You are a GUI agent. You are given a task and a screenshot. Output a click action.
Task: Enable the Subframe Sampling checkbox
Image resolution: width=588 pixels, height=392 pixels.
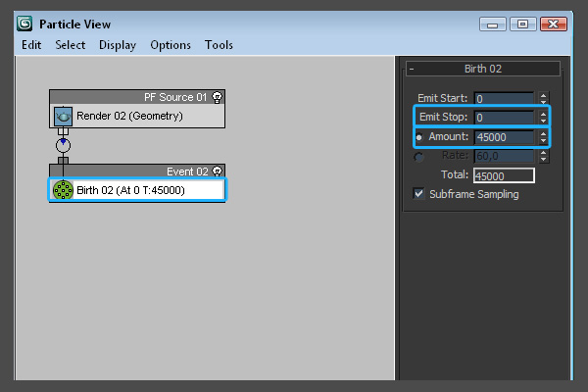tap(419, 194)
